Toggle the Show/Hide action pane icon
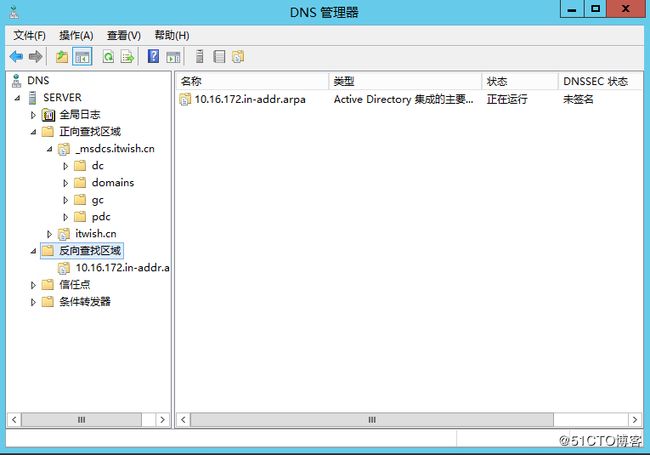Screen dimensions: 650x455 tap(173, 57)
